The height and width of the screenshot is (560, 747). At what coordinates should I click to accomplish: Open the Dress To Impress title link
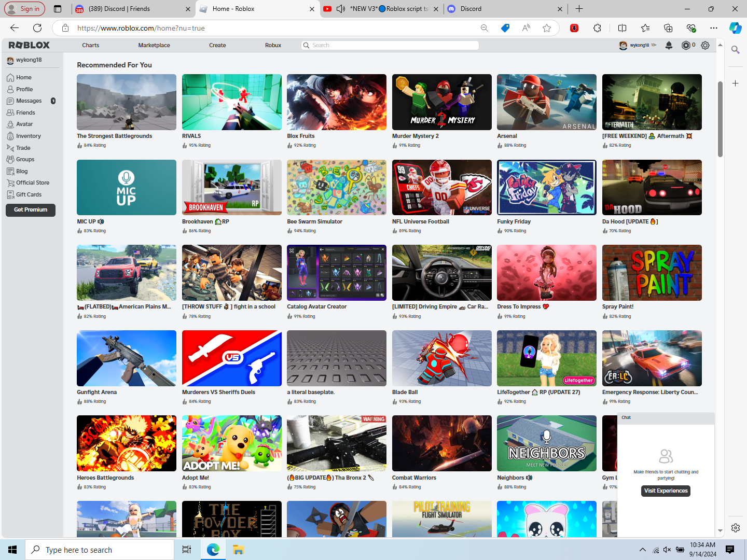[x=523, y=307]
